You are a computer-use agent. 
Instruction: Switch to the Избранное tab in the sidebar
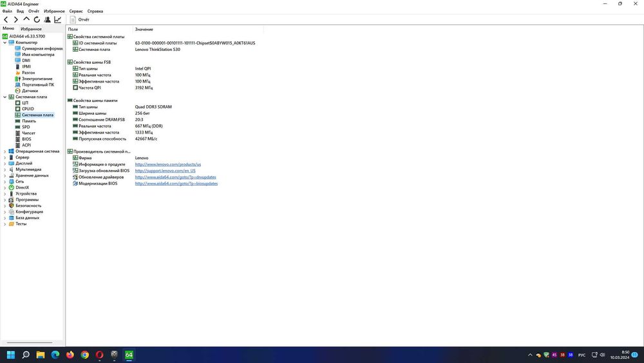(31, 29)
